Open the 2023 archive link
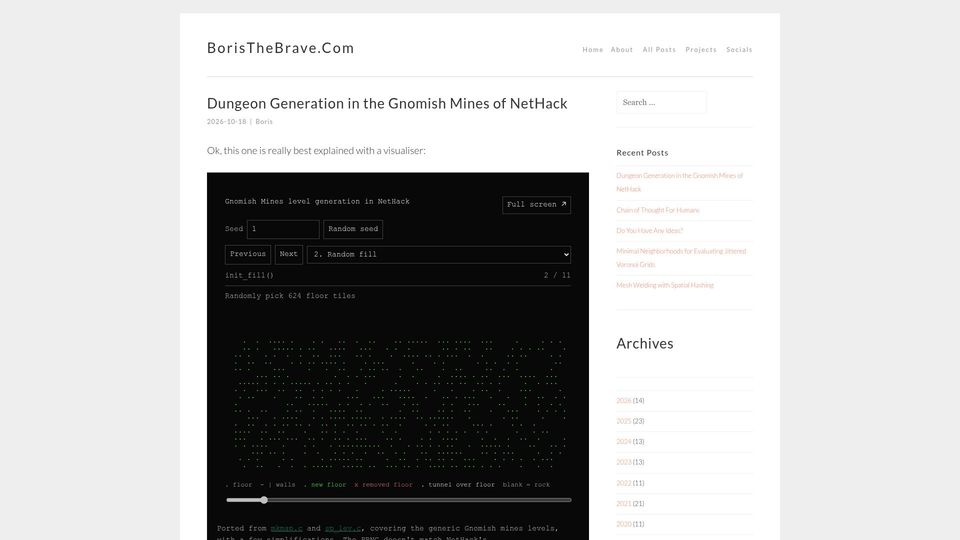 623,462
